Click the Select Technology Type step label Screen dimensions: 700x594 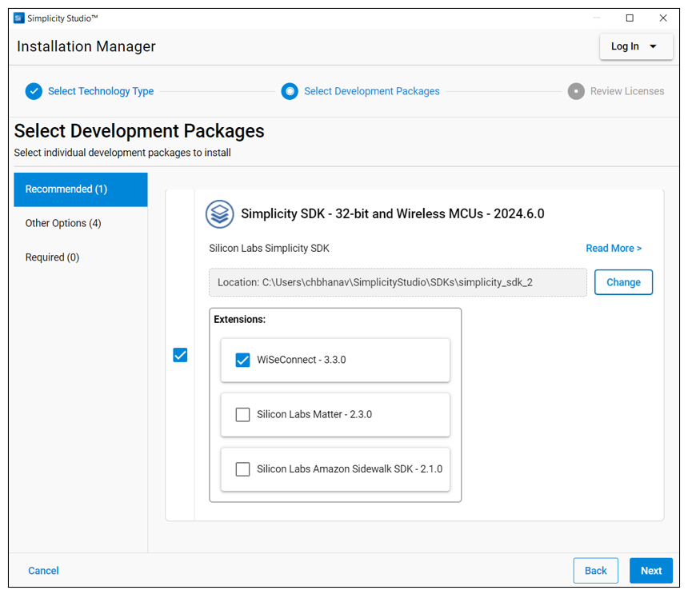point(101,91)
